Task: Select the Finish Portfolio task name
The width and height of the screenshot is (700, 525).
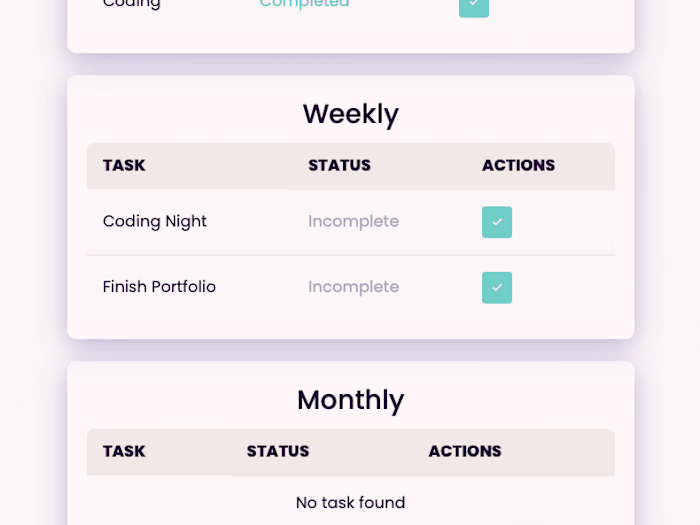Action: tap(159, 287)
